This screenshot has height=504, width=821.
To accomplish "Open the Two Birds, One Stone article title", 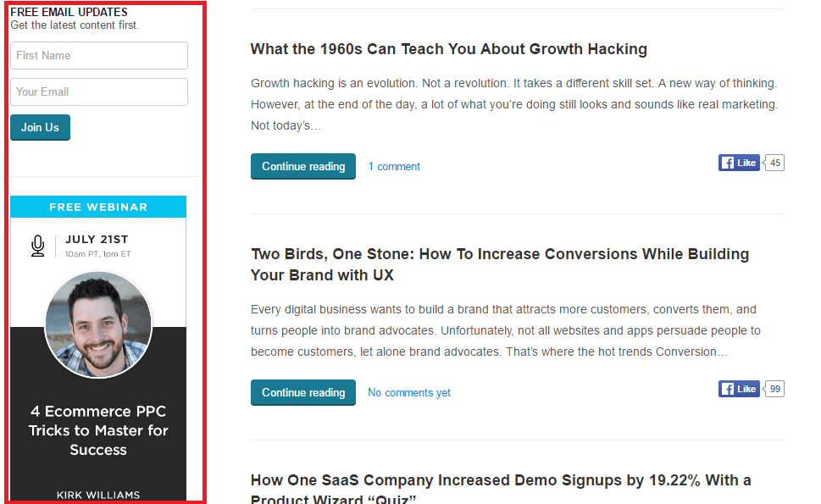I will [500, 264].
